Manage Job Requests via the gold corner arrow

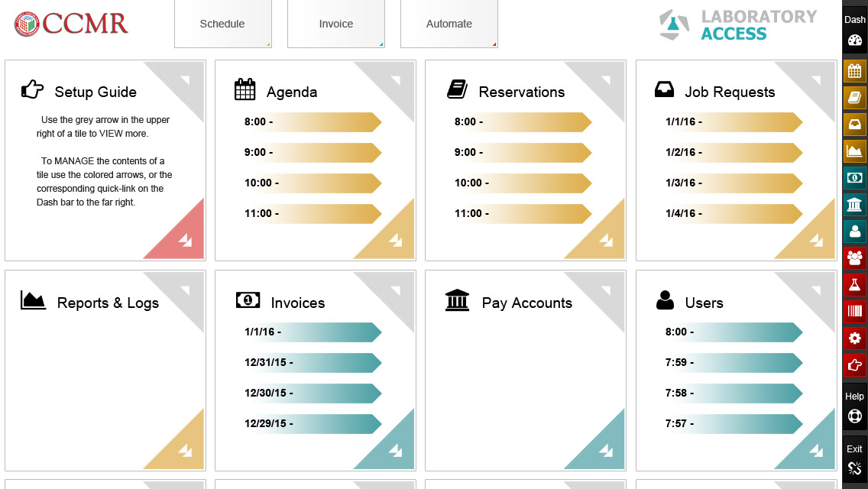(816, 241)
